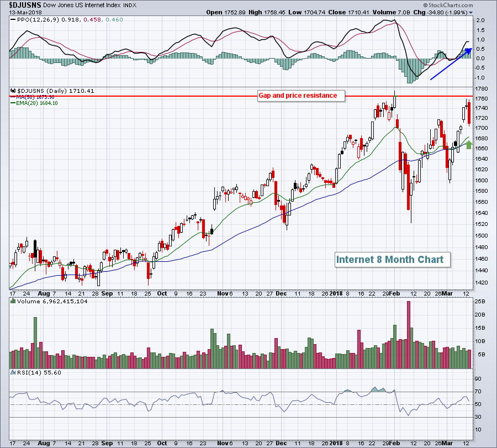Click the High 1758.45 value
Viewport: 497px width, 448px height.
click(267, 12)
